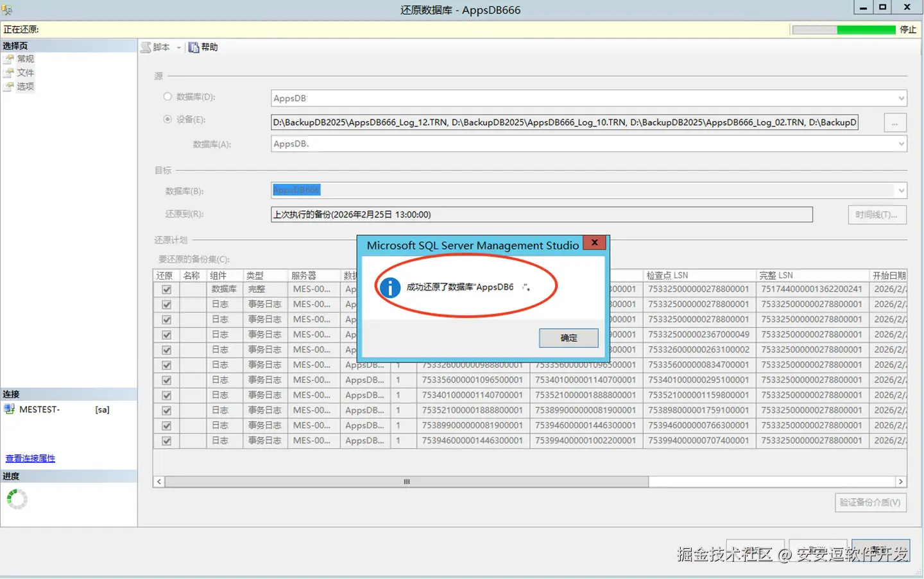Click the MESTEST- connection name
The width and height of the screenshot is (924, 579).
[x=40, y=409]
